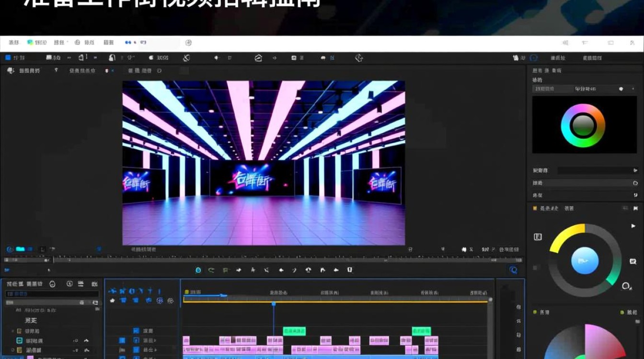Image resolution: width=644 pixels, height=359 pixels.
Task: Click the yellow marker at the timeline ruler start
Action: tap(186, 292)
